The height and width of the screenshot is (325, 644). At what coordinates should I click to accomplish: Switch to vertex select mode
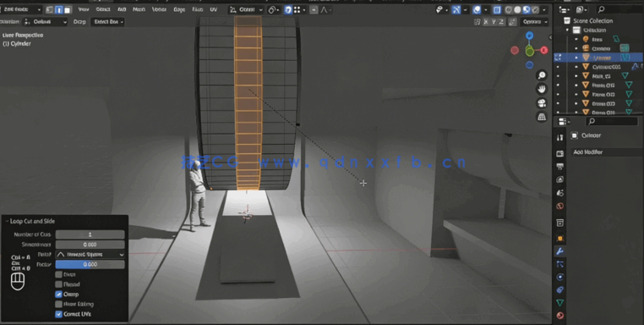pyautogui.click(x=50, y=9)
